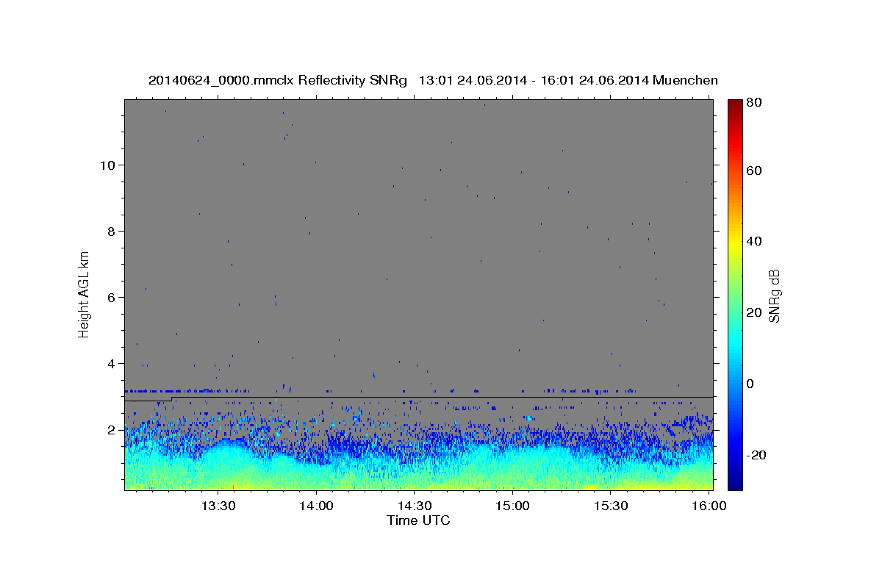Image resolution: width=882 pixels, height=588 pixels.
Task: Click the height tick label 4
Action: point(112,364)
